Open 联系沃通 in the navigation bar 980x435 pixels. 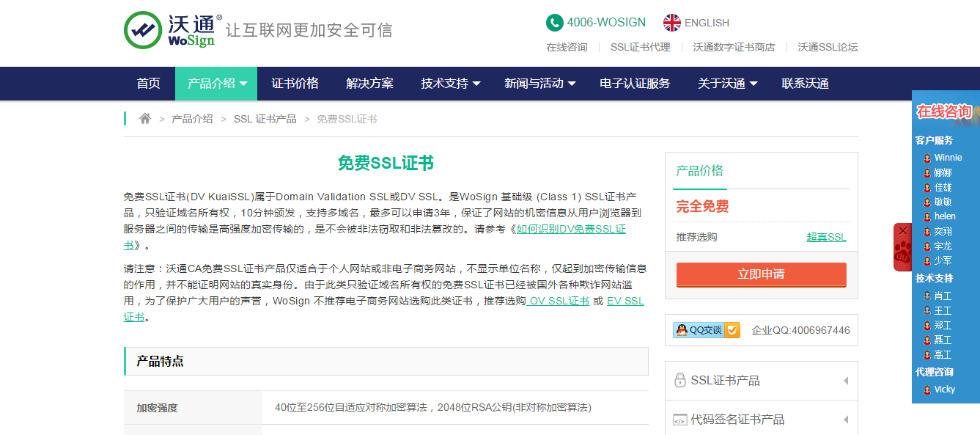point(805,84)
